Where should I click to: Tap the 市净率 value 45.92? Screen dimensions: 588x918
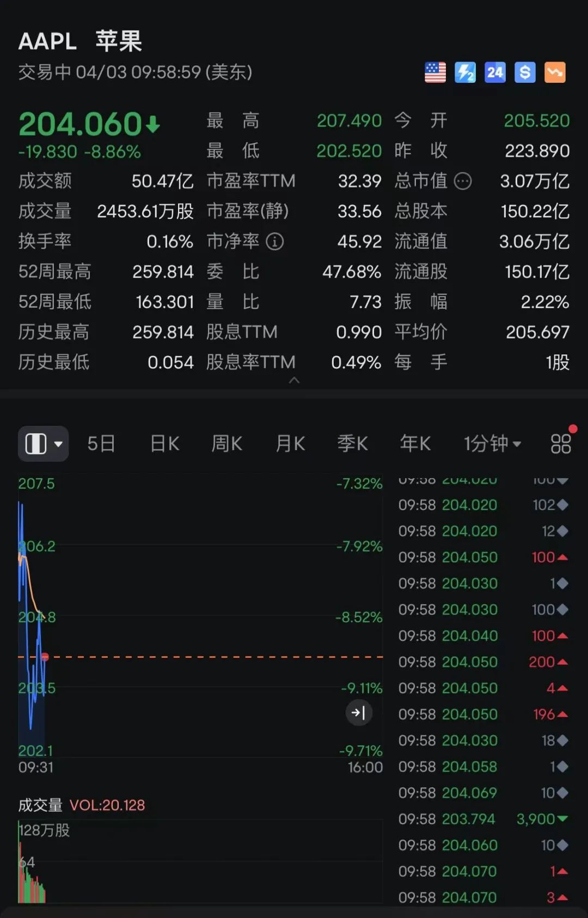359,241
